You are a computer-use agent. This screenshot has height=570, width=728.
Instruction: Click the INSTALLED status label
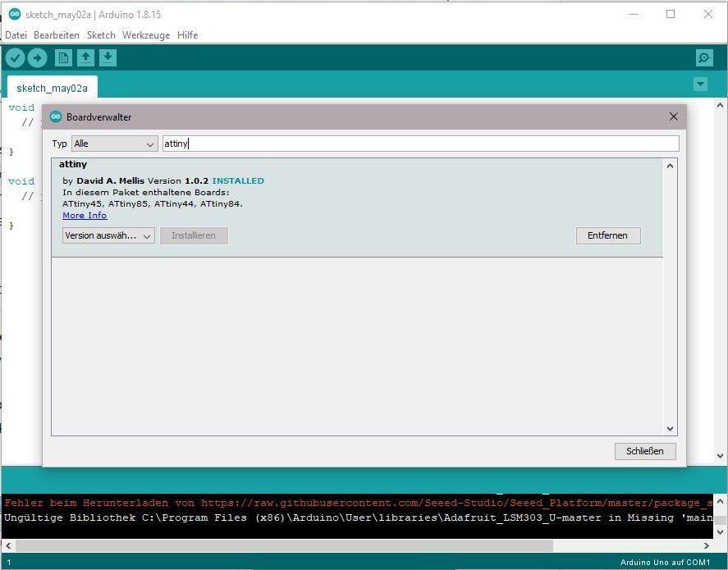click(x=238, y=181)
